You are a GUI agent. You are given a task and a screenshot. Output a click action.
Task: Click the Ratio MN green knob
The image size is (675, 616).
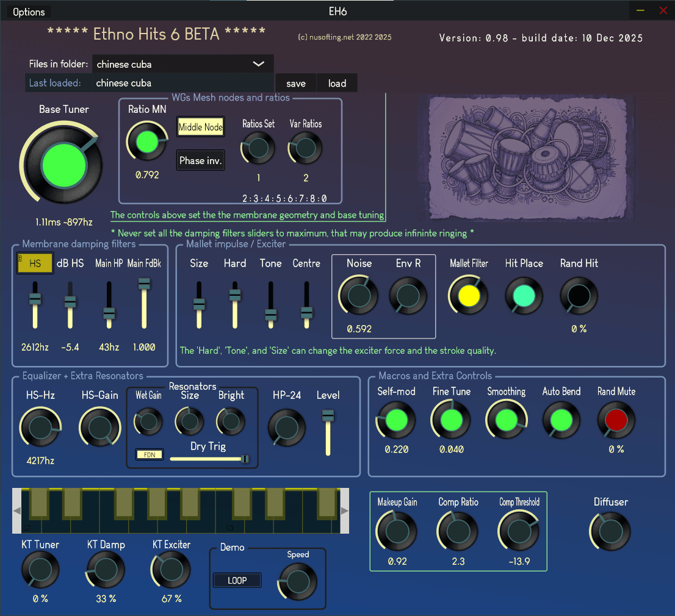coord(146,141)
